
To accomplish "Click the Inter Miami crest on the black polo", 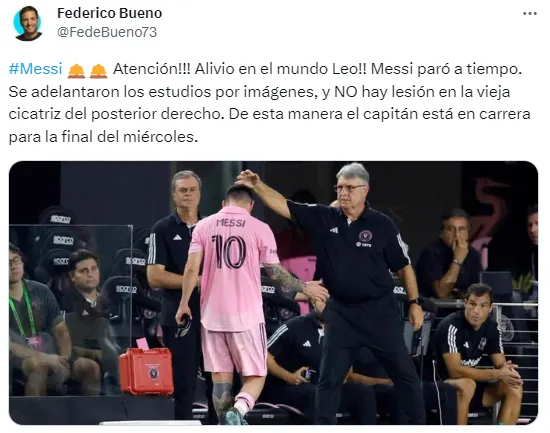I will (x=365, y=236).
